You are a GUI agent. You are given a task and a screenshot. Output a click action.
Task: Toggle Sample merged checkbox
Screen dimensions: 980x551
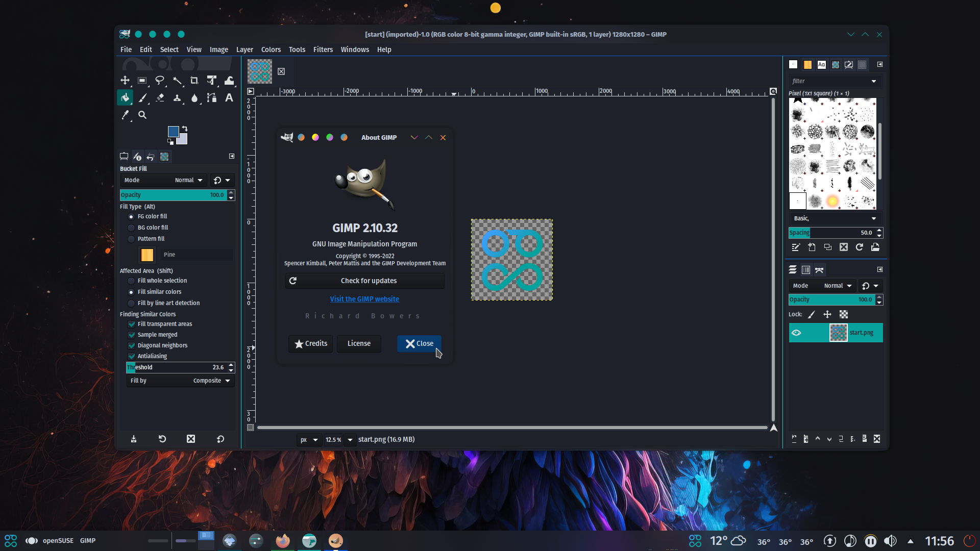coord(132,335)
